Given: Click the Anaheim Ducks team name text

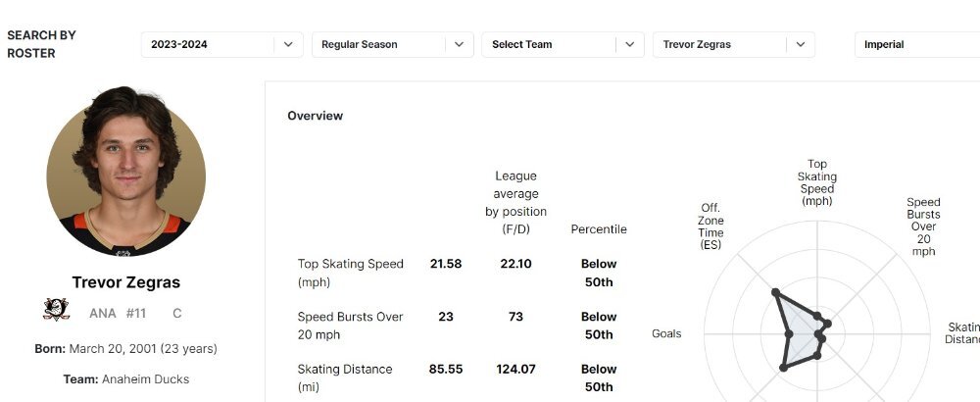Looking at the screenshot, I should pyautogui.click(x=145, y=379).
